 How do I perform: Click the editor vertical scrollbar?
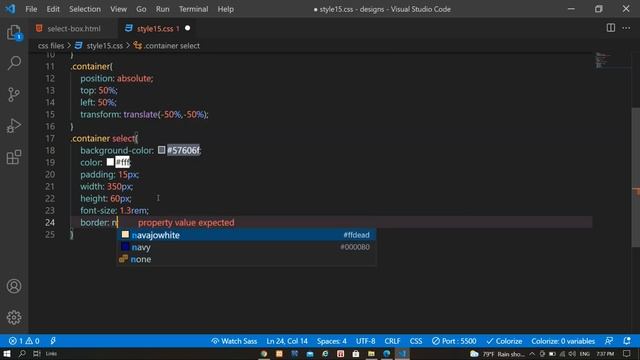coord(636,178)
